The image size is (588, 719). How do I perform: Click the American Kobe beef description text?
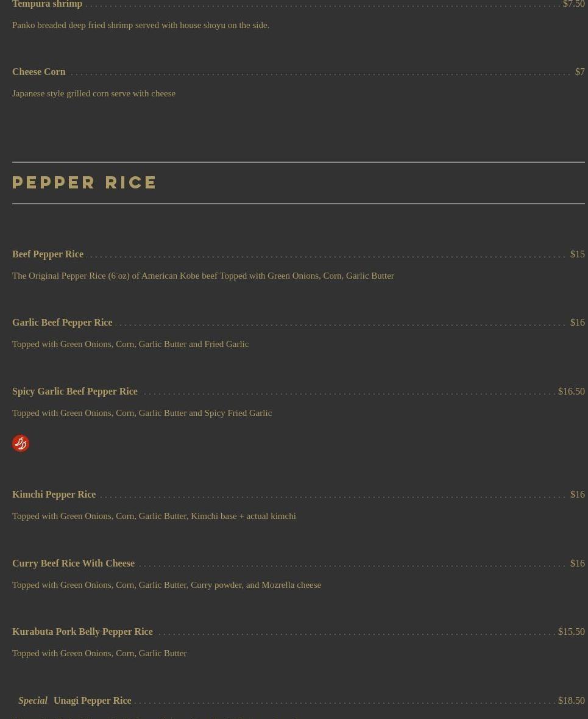click(203, 276)
